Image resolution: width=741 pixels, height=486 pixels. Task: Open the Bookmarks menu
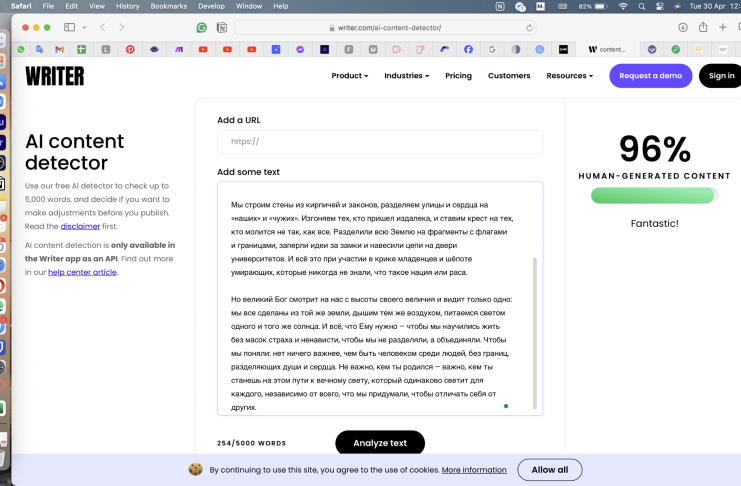169,6
